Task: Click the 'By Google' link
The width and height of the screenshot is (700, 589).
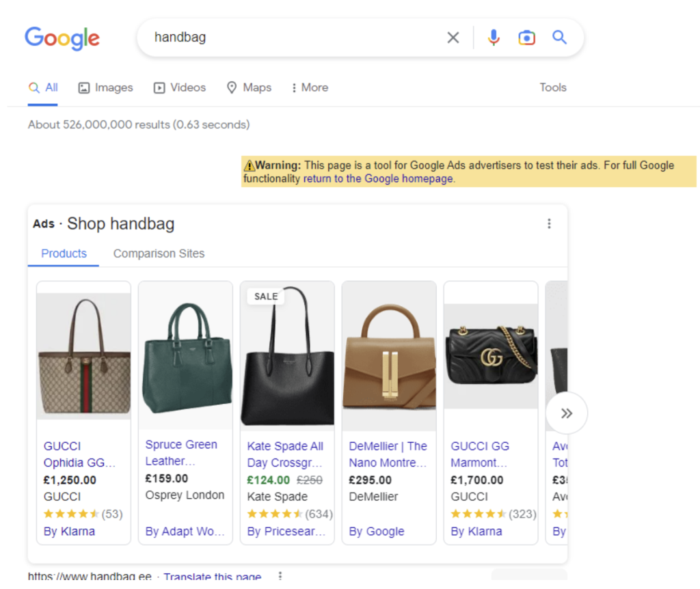Action: pos(377,531)
